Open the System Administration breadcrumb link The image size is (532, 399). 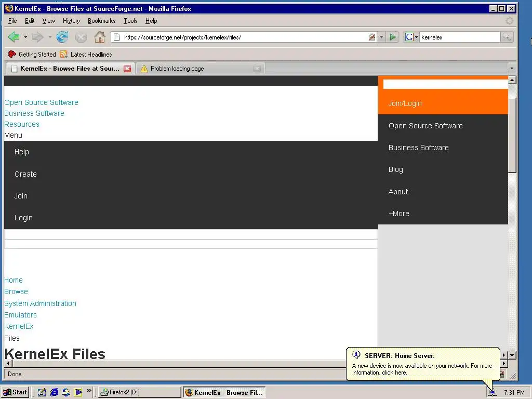40,303
